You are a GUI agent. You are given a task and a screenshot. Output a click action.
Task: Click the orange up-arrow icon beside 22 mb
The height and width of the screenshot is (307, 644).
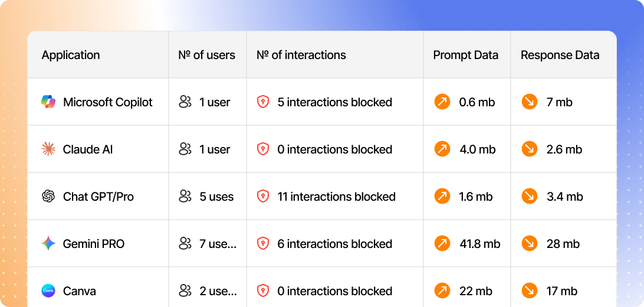pos(442,291)
